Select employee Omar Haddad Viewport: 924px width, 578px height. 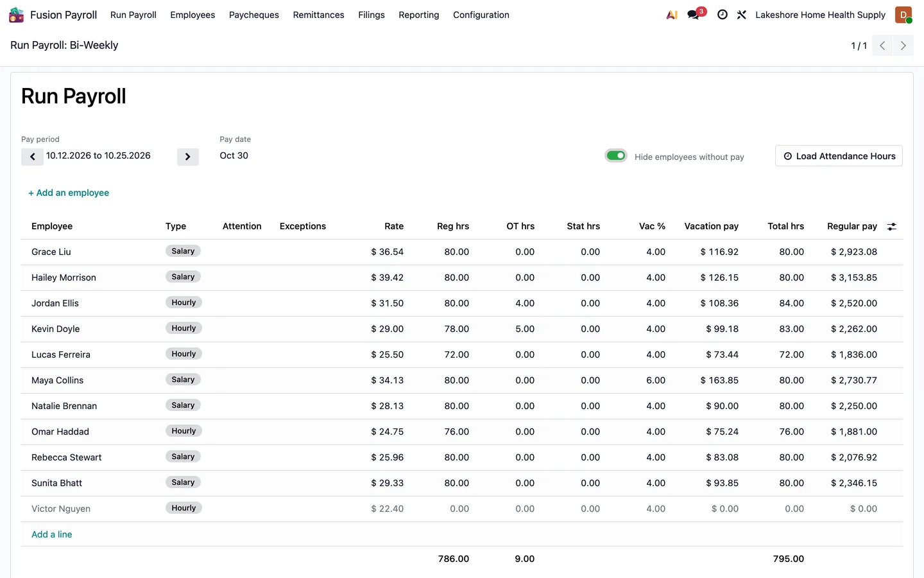(60, 432)
